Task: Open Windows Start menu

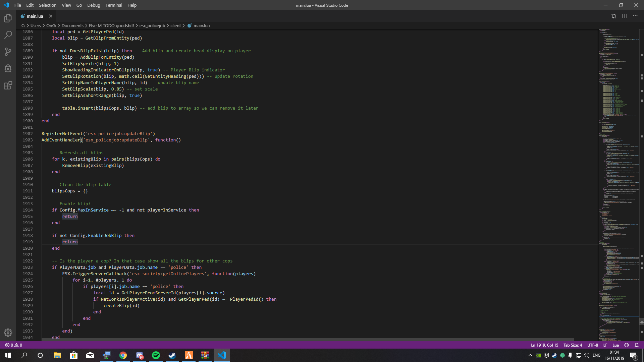Action: [8, 355]
